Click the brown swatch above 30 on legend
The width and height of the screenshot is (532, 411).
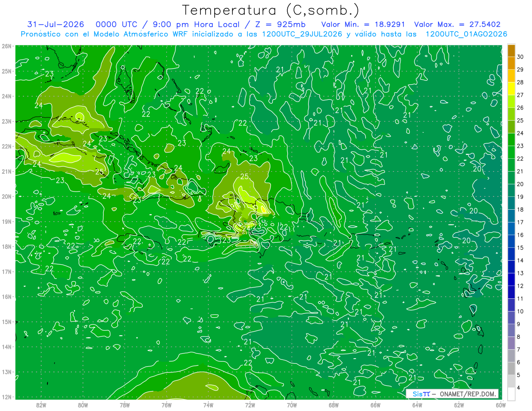click(511, 51)
